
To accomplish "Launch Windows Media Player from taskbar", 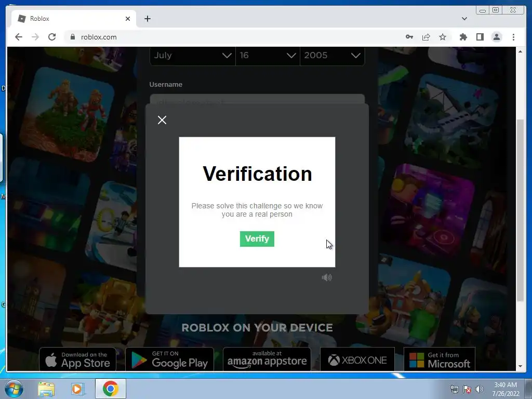I will click(77, 389).
